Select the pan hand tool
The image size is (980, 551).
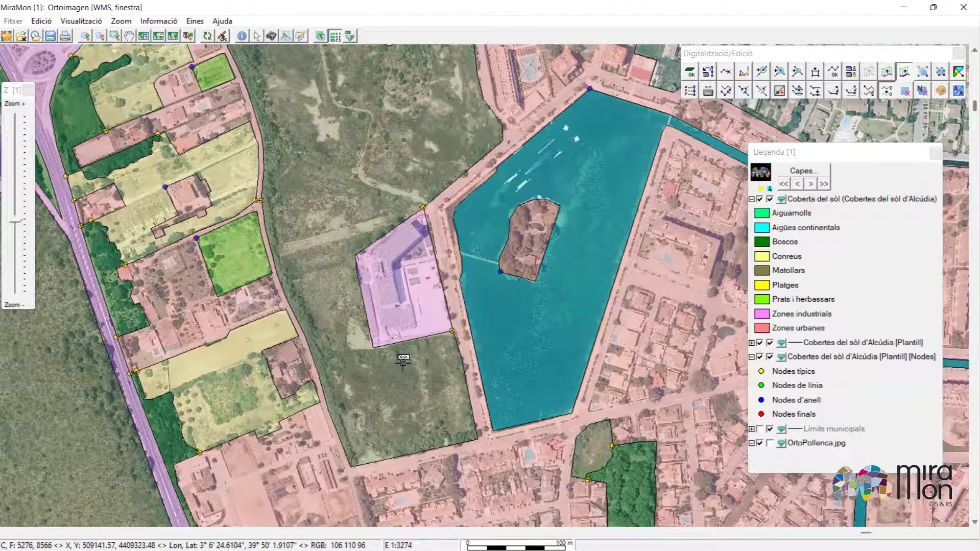pos(129,36)
